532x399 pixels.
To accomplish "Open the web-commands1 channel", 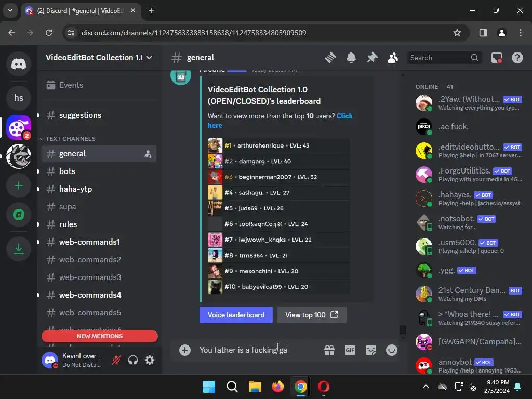I will [98, 242].
